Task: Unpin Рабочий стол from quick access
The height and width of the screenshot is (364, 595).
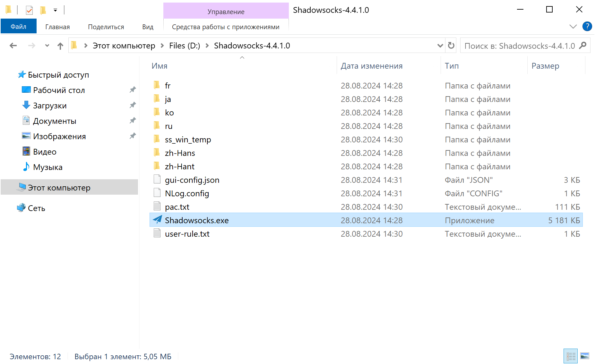Action: click(133, 90)
